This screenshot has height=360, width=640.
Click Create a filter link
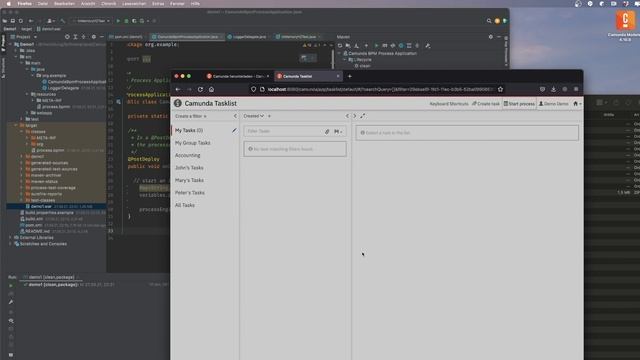point(191,116)
